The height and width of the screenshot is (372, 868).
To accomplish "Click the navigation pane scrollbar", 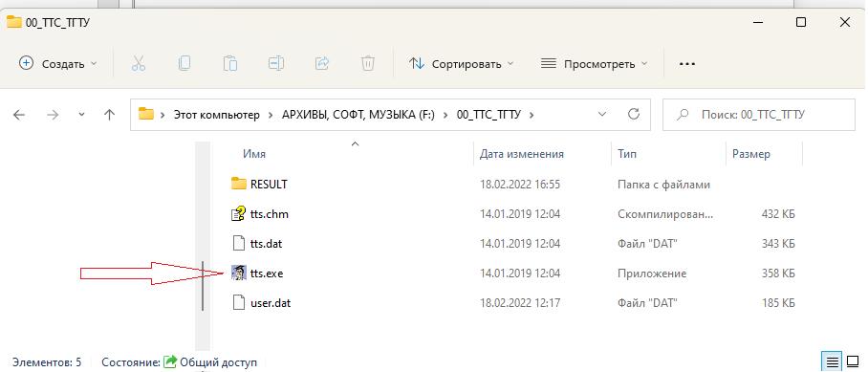I will (204, 286).
